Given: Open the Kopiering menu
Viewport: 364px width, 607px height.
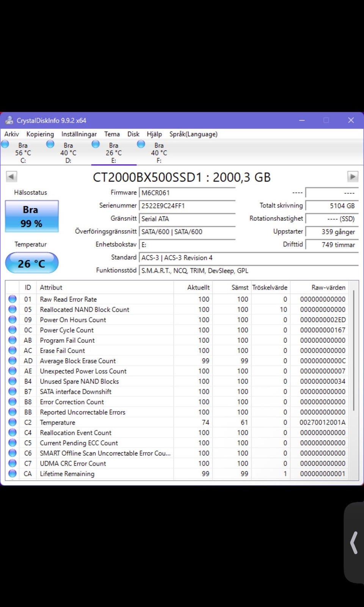Looking at the screenshot, I should point(40,134).
